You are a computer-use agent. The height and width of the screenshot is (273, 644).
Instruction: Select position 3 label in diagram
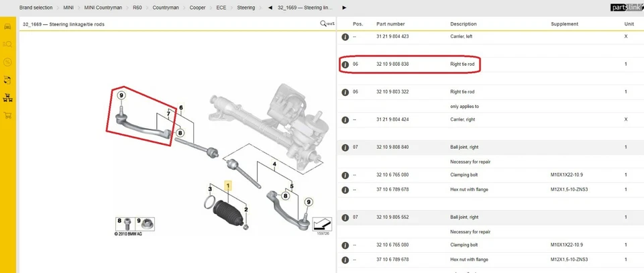click(210, 189)
